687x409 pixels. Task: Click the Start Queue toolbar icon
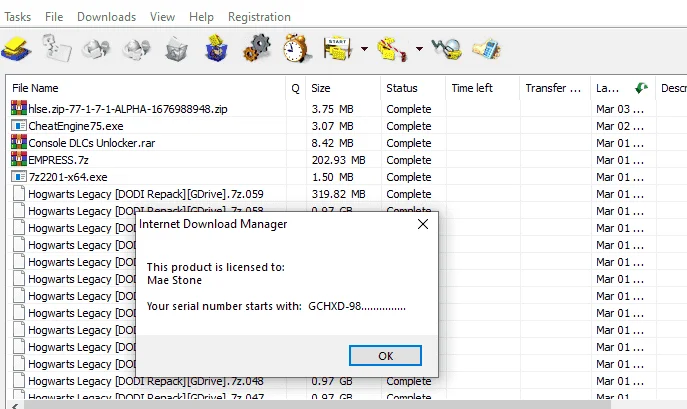(x=338, y=48)
